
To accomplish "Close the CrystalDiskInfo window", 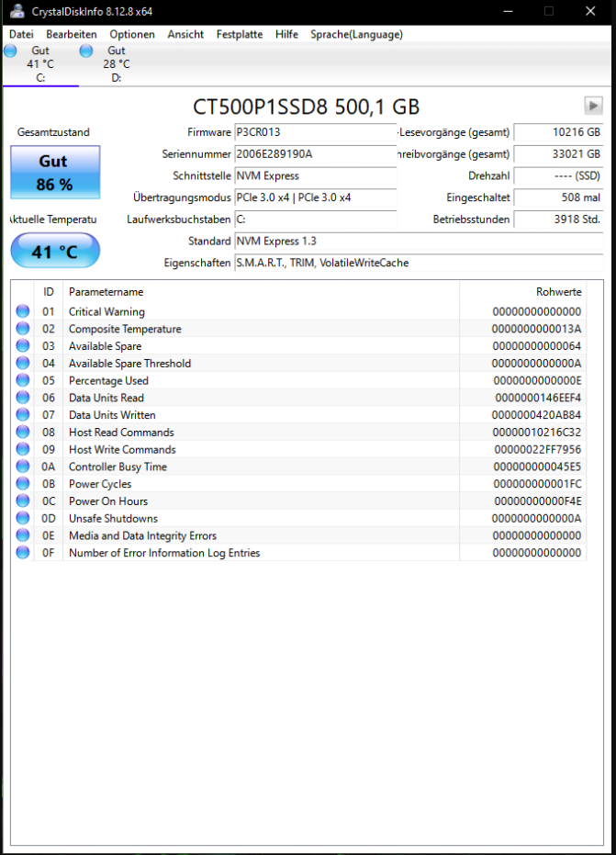I will point(590,11).
